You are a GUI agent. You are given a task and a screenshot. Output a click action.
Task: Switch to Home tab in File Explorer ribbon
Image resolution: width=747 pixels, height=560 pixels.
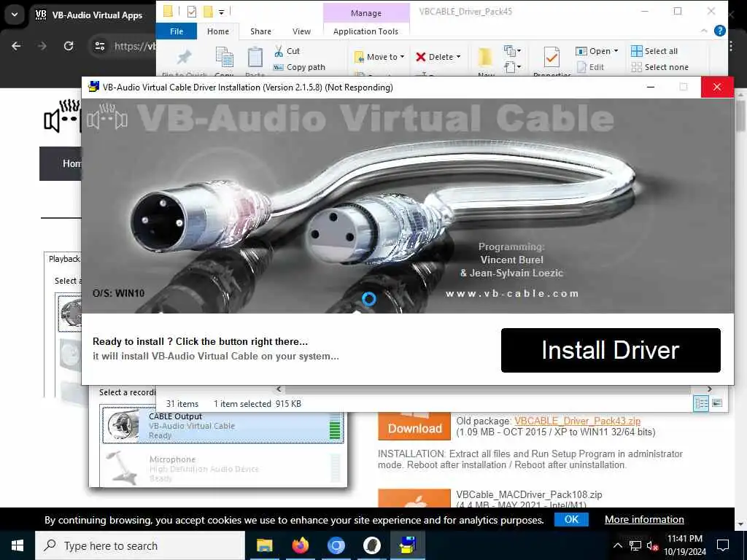pos(218,31)
